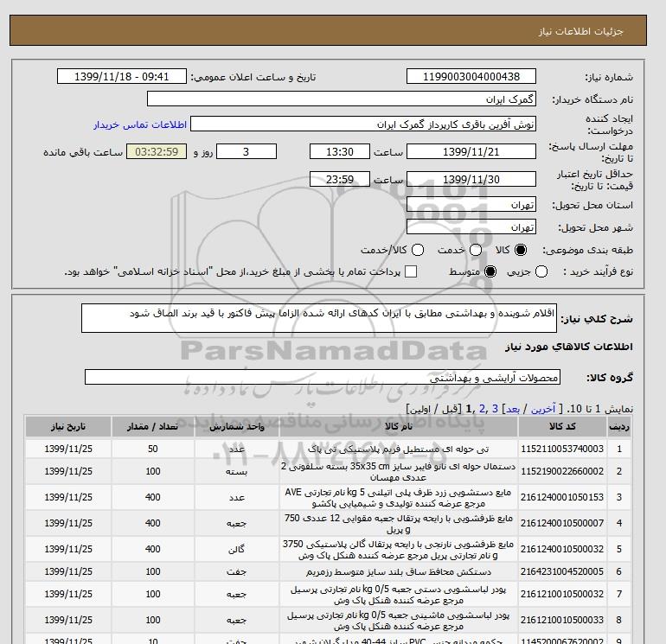Click item name تی حوله ای مستطیل
This screenshot has width=666, height=644.
[x=399, y=449]
